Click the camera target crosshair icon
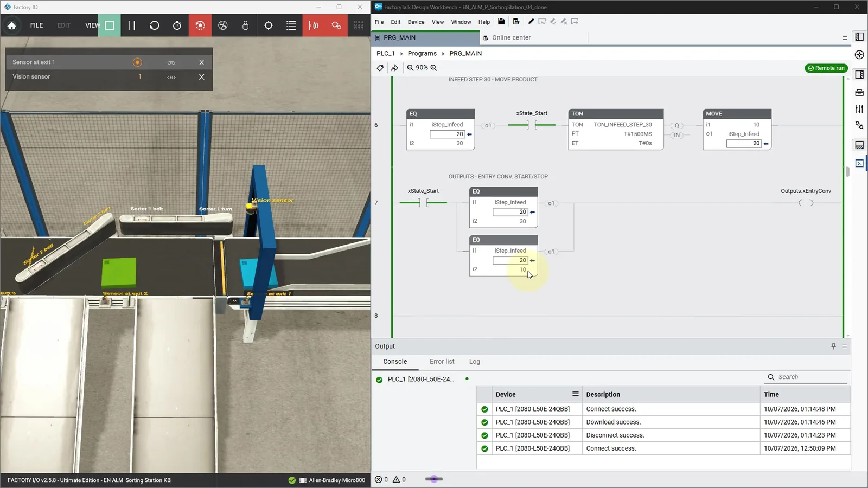Screen dimensions: 868x488 [269, 25]
